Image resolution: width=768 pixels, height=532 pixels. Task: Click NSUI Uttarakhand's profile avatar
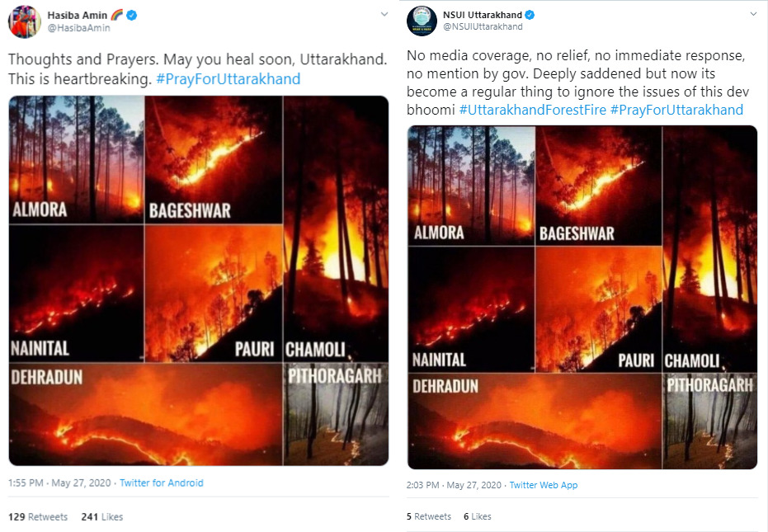[422, 20]
